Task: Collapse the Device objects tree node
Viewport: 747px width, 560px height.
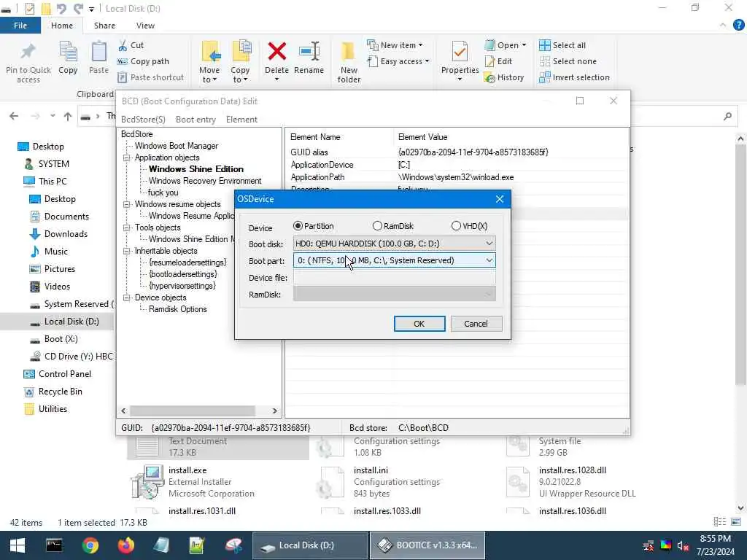Action: click(127, 297)
